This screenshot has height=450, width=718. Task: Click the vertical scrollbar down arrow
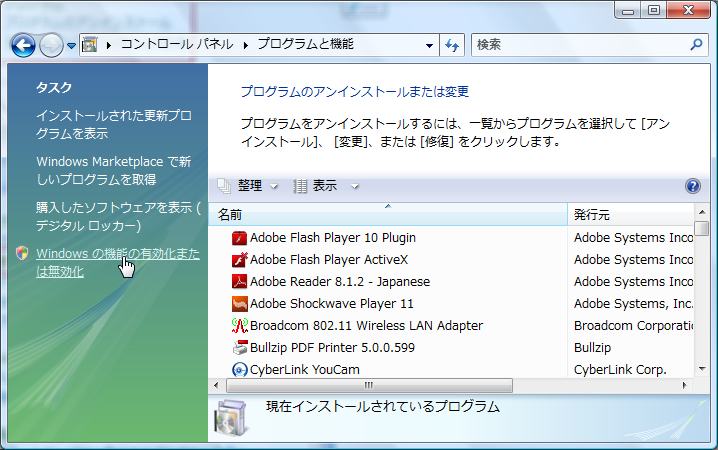click(702, 369)
